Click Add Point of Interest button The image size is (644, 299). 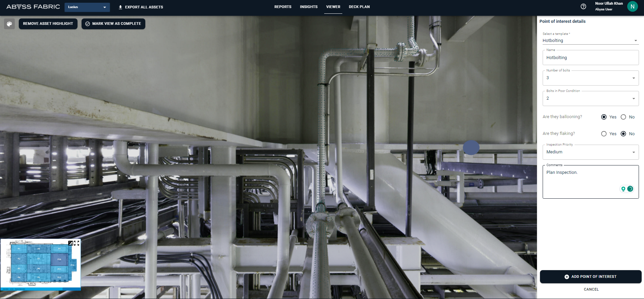tap(590, 277)
